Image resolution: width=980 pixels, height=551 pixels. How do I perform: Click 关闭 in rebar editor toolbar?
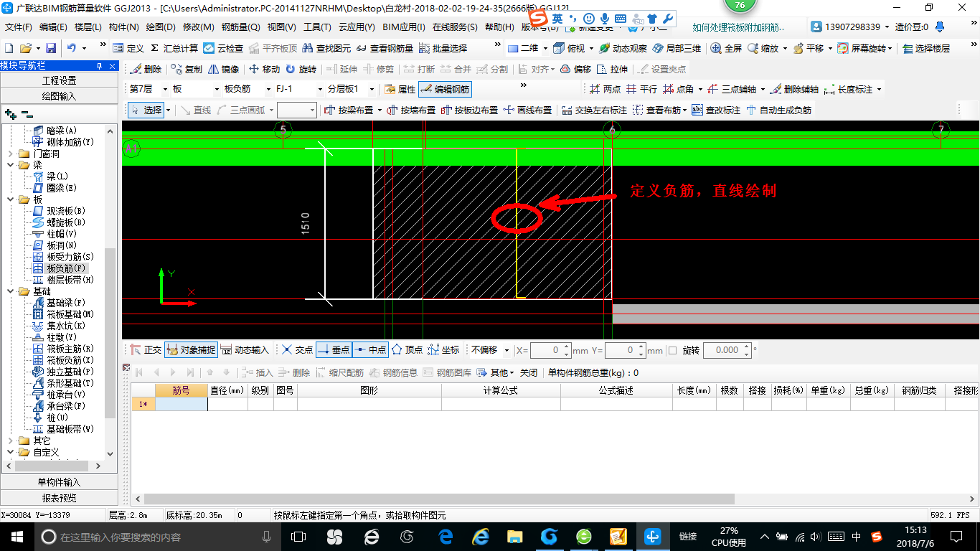[x=529, y=372]
